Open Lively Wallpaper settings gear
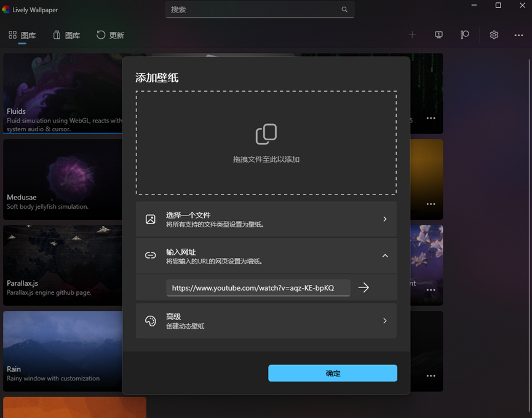The height and width of the screenshot is (418, 532). pos(494,35)
